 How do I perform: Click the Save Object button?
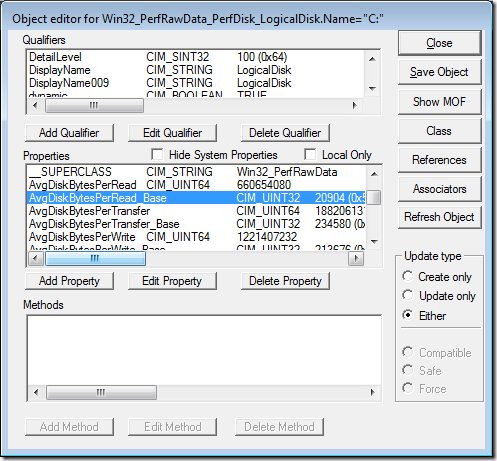(439, 72)
